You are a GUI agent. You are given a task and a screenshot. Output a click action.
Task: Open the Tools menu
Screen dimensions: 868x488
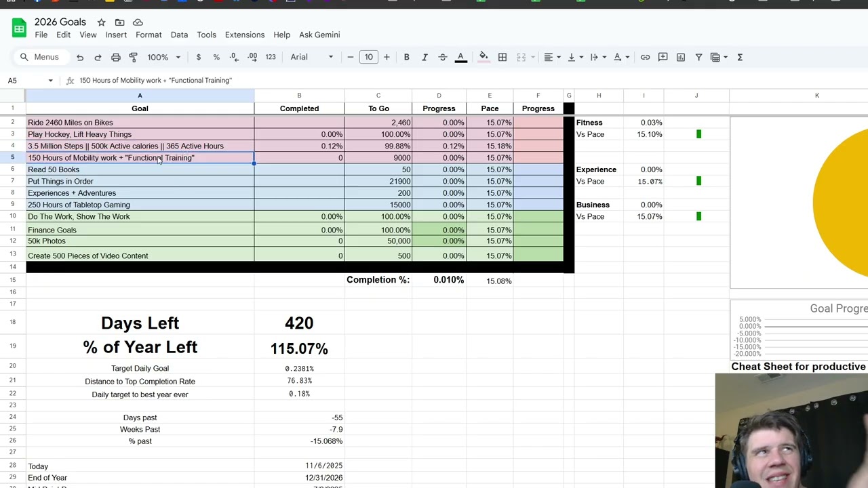click(x=206, y=35)
